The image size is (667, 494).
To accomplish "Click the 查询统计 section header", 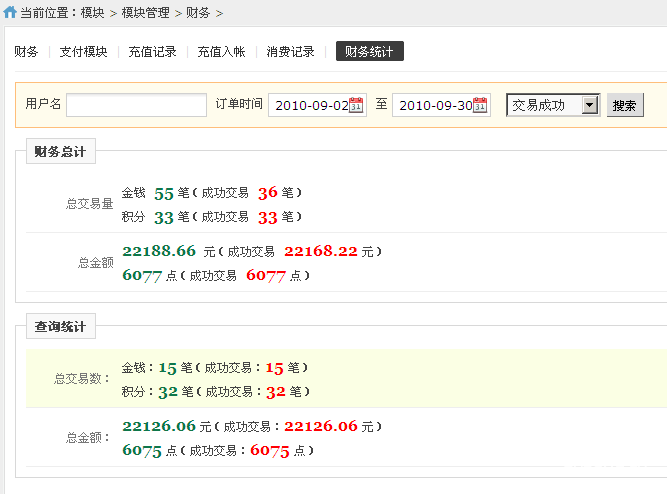I will [60, 327].
